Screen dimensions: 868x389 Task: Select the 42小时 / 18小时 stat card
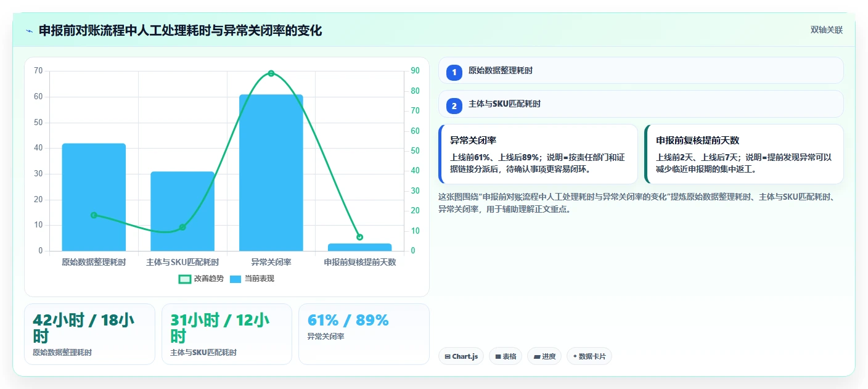click(x=89, y=334)
